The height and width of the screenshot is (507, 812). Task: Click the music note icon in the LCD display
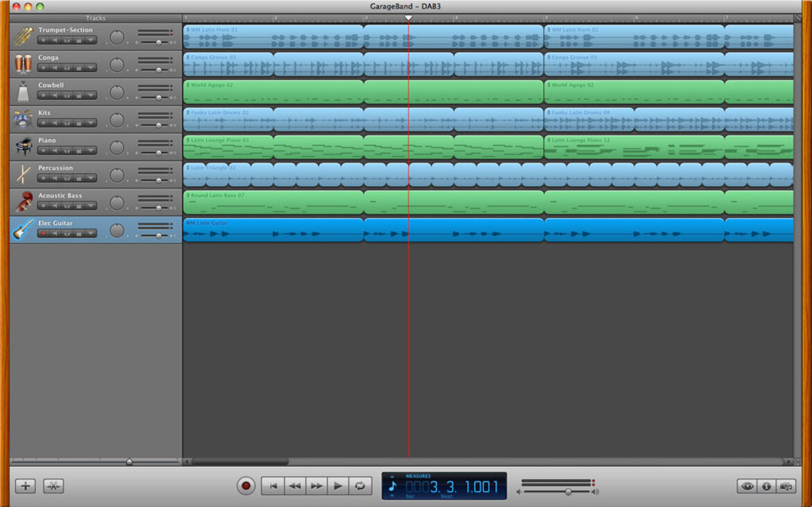tap(393, 485)
